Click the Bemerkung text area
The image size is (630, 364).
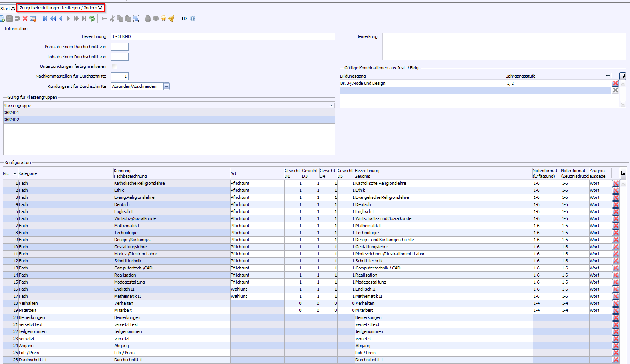click(x=504, y=46)
